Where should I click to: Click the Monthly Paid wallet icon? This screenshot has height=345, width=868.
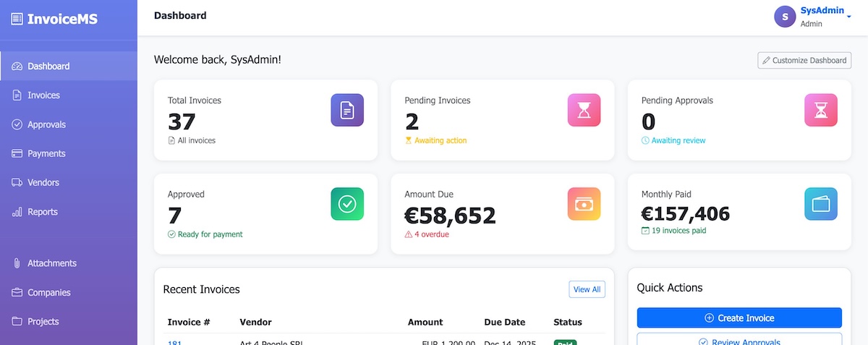coord(821,204)
